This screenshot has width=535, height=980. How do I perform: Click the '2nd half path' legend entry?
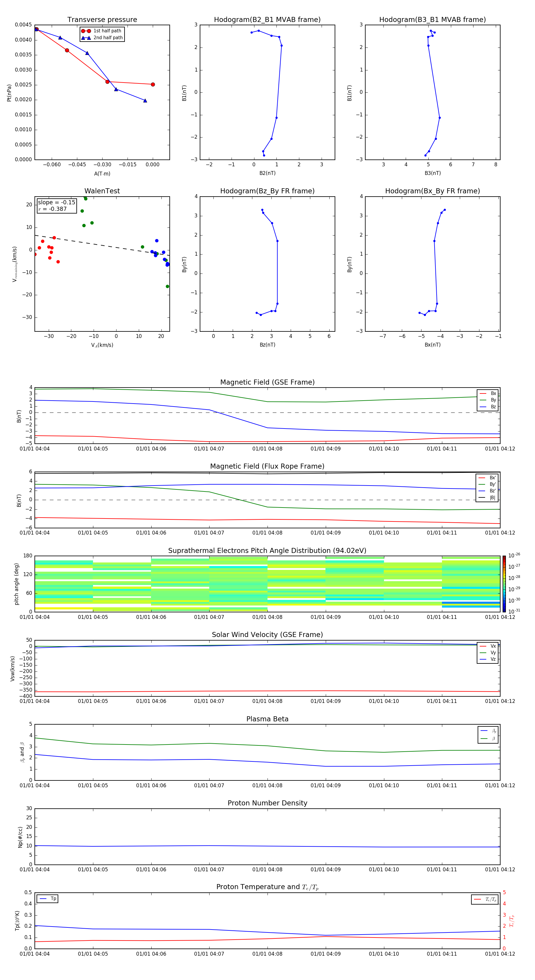point(102,38)
